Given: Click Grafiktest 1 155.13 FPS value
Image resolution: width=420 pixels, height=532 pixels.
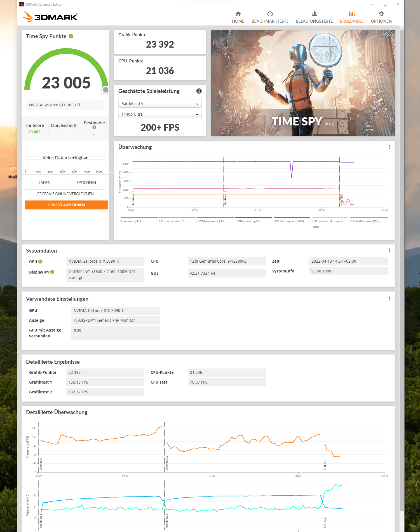Looking at the screenshot, I should (105, 382).
